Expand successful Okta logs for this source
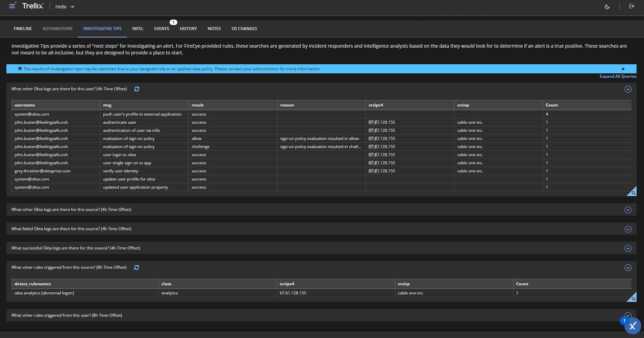 (628, 248)
